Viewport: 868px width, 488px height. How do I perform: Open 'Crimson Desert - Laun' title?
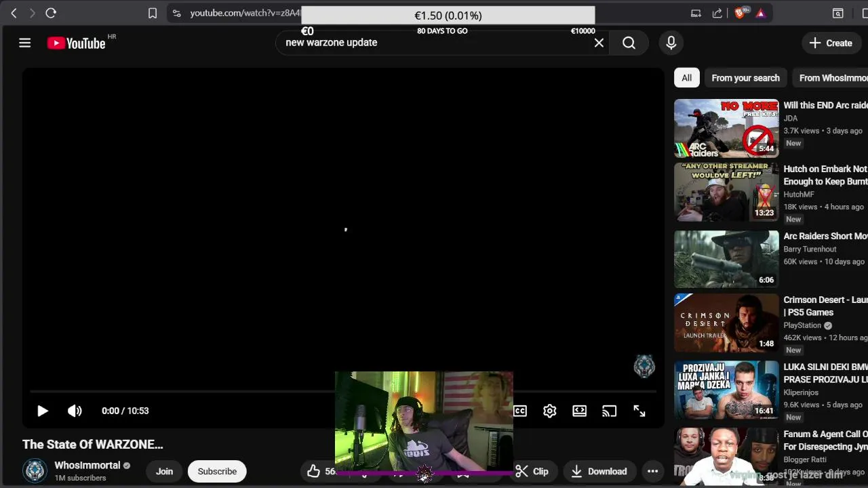point(825,306)
